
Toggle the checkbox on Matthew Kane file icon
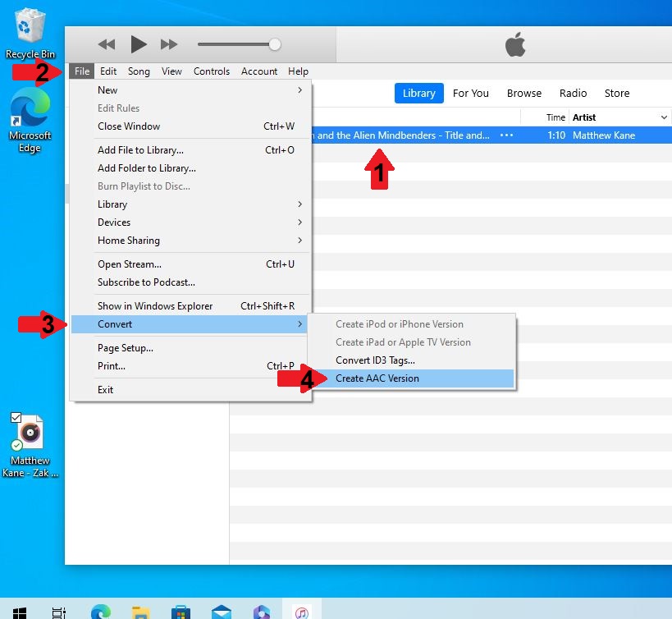coord(16,418)
